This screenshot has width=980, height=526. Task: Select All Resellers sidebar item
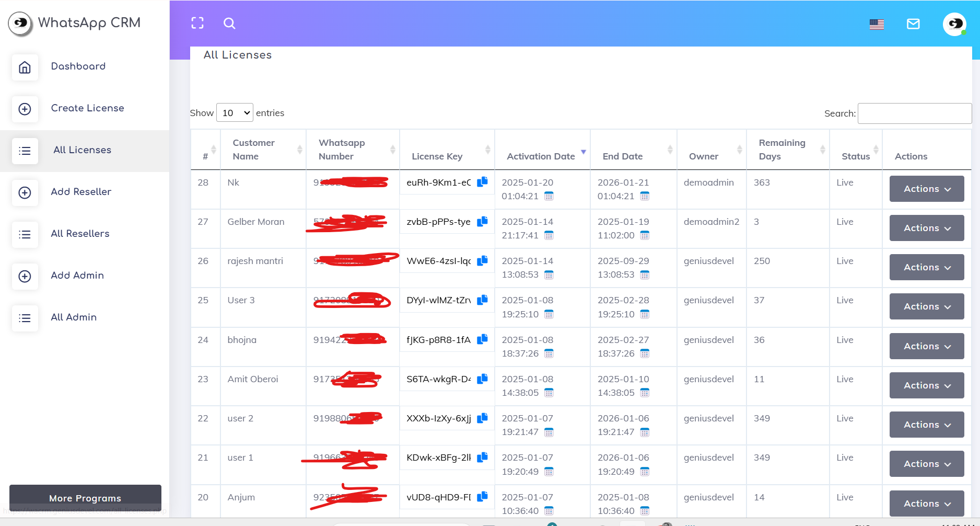(x=80, y=234)
